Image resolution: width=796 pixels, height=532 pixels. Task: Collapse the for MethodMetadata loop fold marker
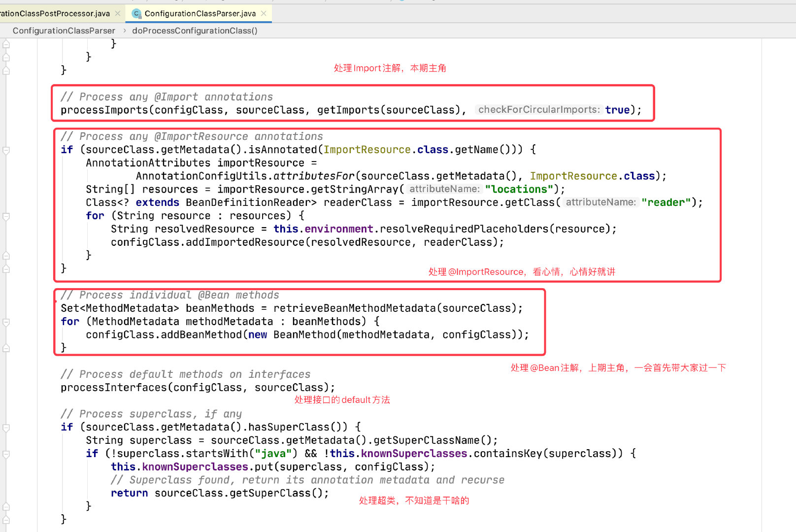[6, 322]
